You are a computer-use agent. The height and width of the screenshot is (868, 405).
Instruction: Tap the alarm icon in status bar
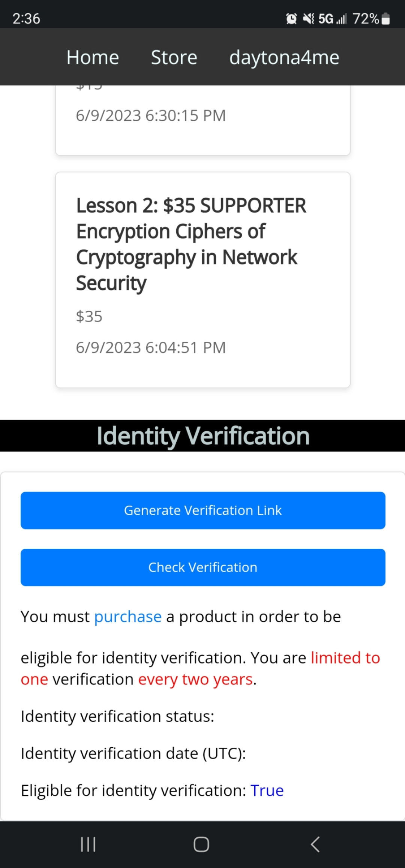coord(291,18)
